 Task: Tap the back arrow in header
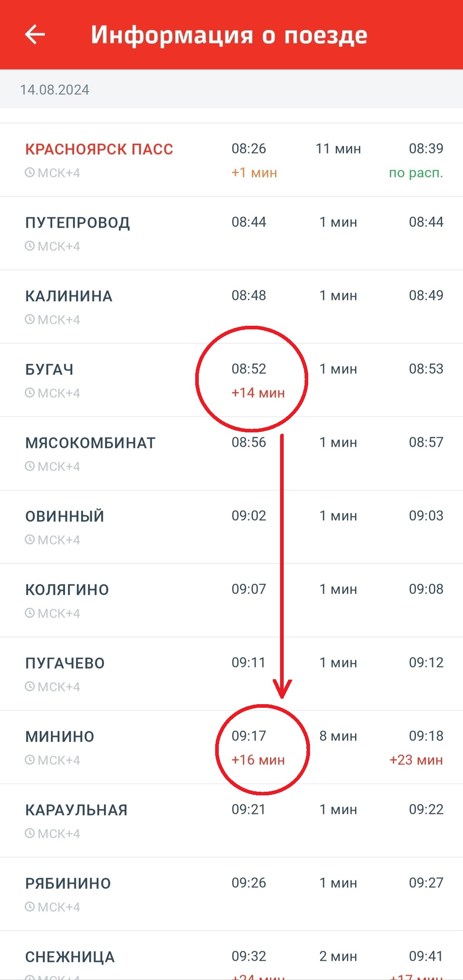(x=35, y=34)
